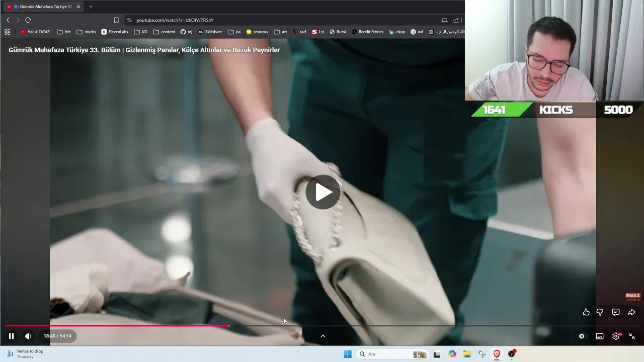Open the Reddit Stories bookmark
The image size is (644, 362).
tap(368, 32)
